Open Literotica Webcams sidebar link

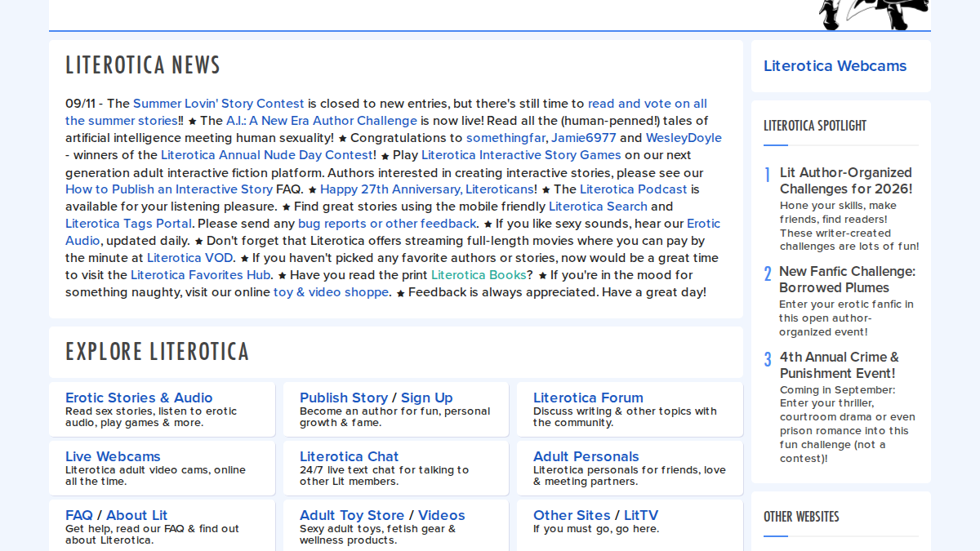click(x=835, y=66)
